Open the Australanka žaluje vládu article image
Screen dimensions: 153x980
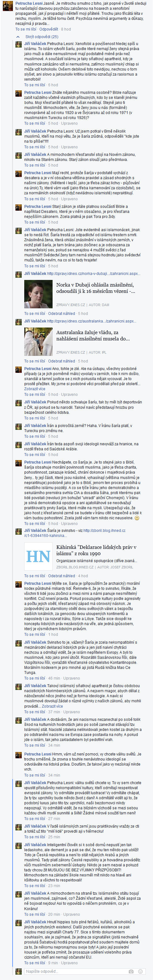coord(38,341)
